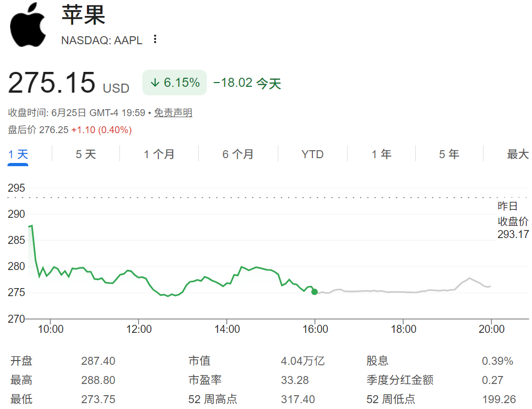Click the 最高 value 288.80
The image size is (532, 409).
point(99,380)
